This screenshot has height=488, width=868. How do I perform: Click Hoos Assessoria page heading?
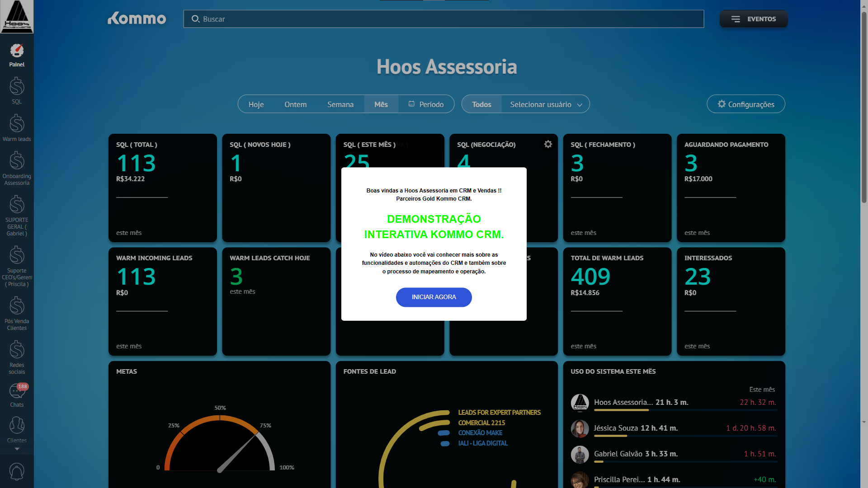pyautogui.click(x=447, y=67)
